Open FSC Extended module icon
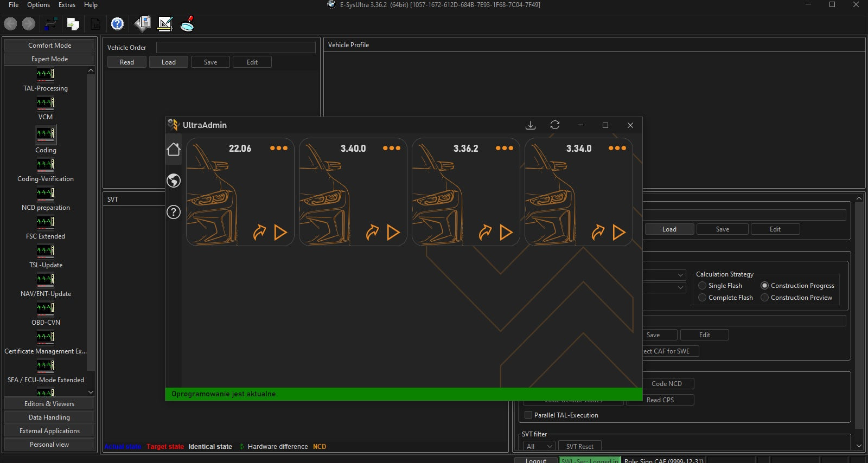868x463 pixels. tap(46, 222)
